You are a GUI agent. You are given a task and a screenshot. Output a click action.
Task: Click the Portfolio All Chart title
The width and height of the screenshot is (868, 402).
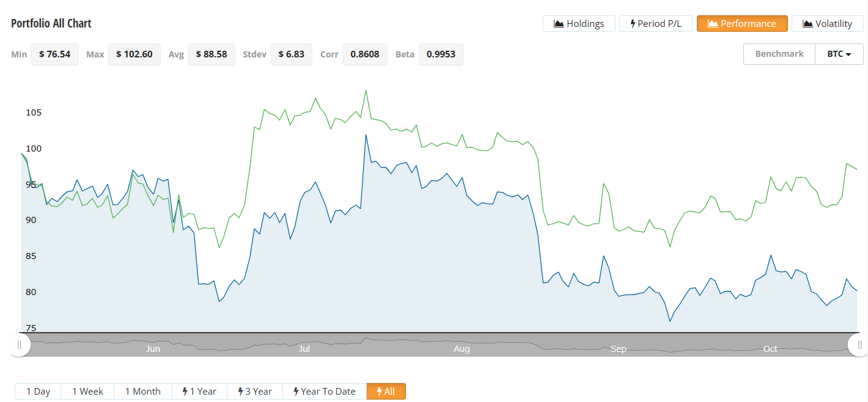pos(51,23)
